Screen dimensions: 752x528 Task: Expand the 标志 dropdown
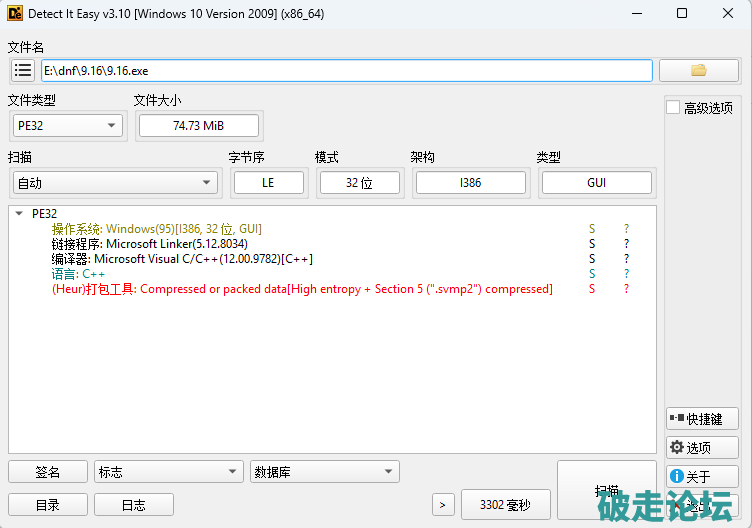[x=168, y=472]
